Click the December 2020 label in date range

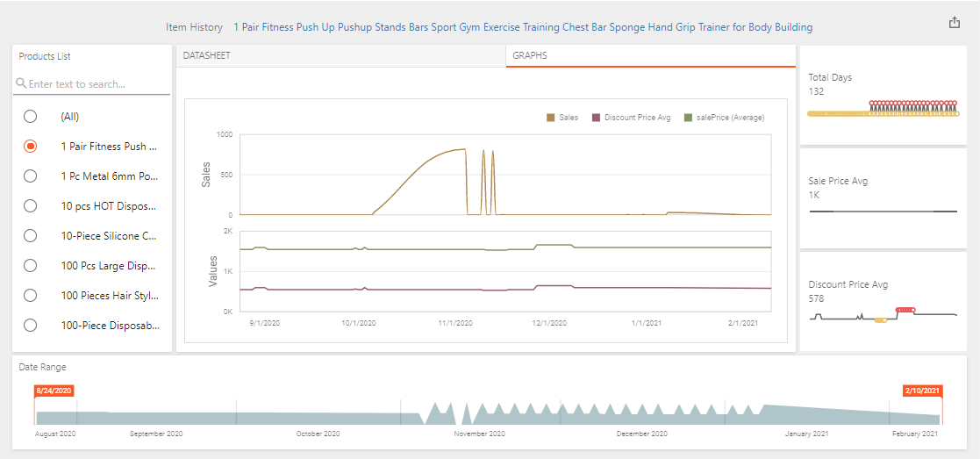[x=642, y=434]
